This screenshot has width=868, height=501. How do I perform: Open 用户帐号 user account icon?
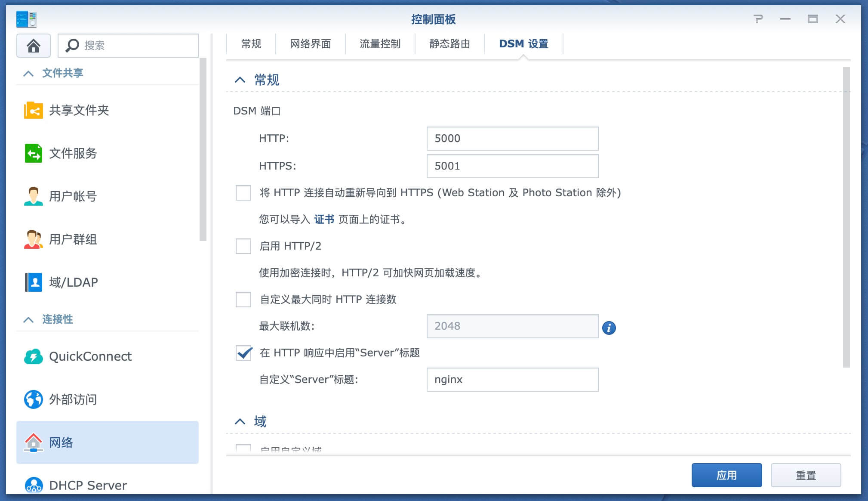(34, 196)
